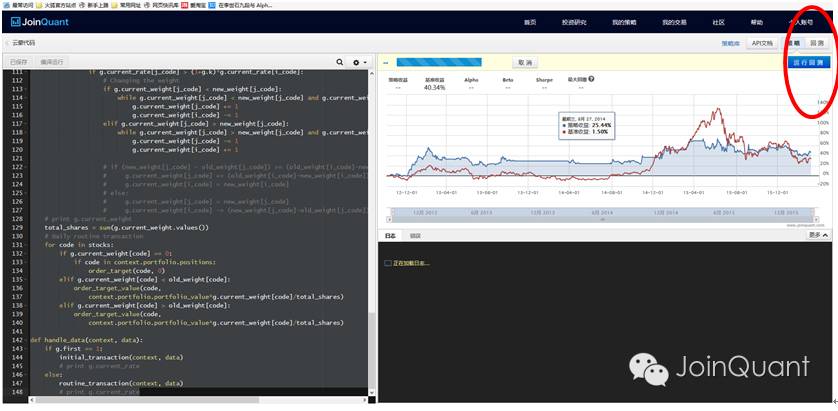Screen dimensions: 838x411
Task: Click the 已保存 button
Action: click(19, 62)
